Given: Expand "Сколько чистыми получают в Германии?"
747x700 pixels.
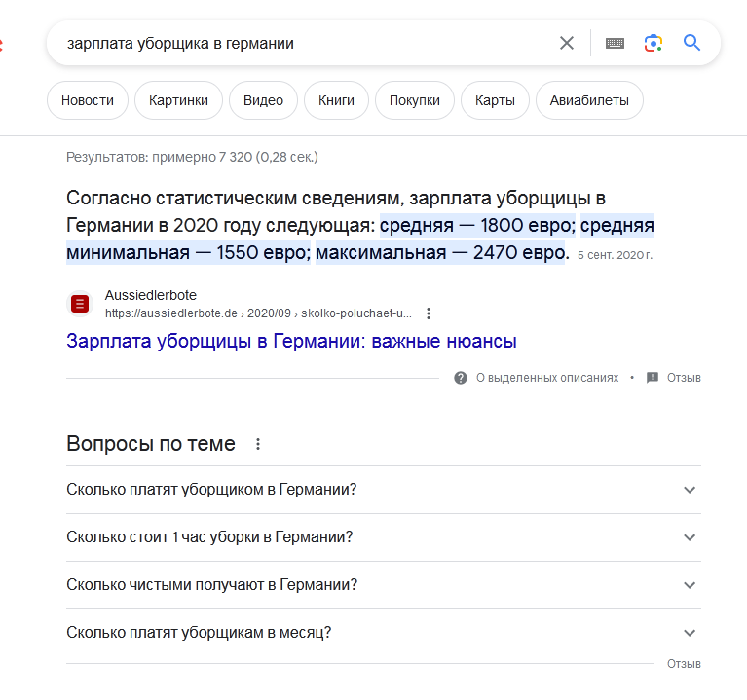Looking at the screenshot, I should [x=690, y=585].
